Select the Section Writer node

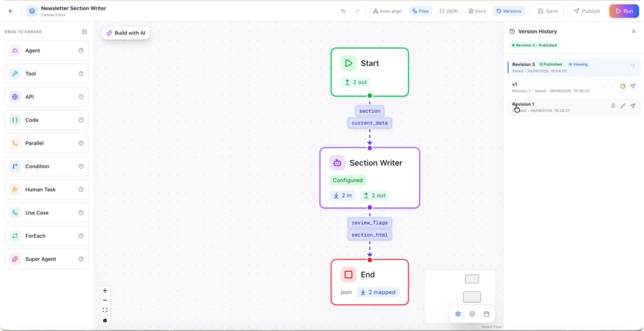coord(369,178)
